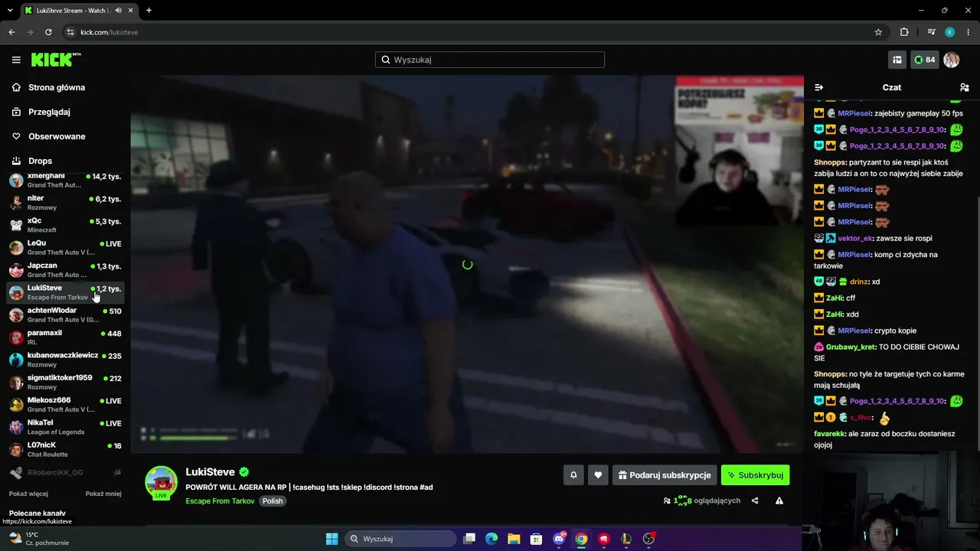
Task: Share the stream via share icon
Action: pyautogui.click(x=755, y=500)
